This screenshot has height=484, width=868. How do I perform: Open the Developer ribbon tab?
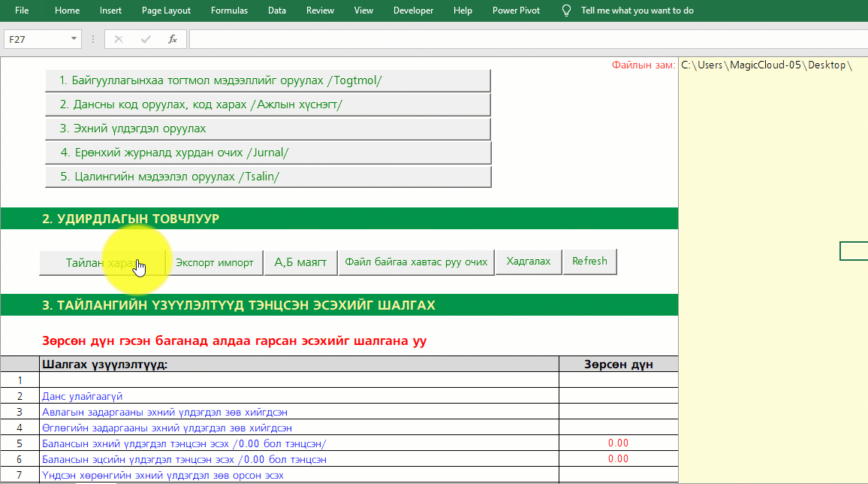413,11
